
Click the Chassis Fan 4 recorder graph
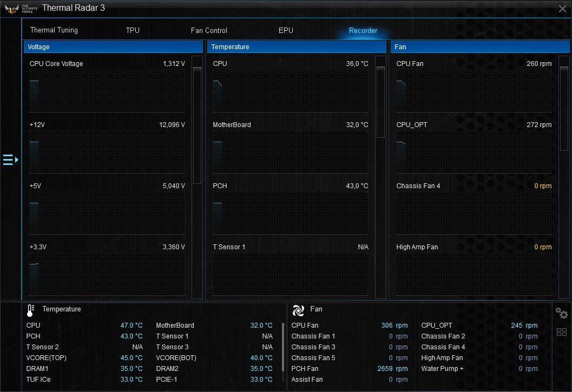(474, 214)
